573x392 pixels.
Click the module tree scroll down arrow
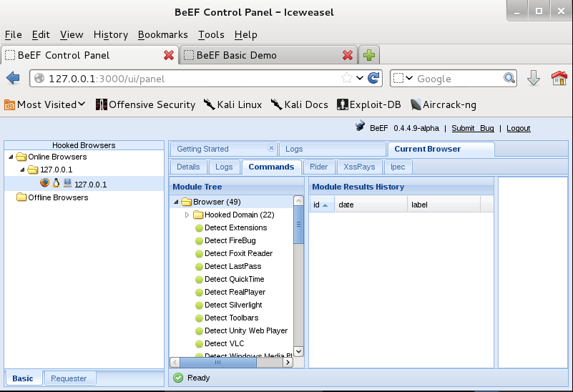pyautogui.click(x=298, y=351)
